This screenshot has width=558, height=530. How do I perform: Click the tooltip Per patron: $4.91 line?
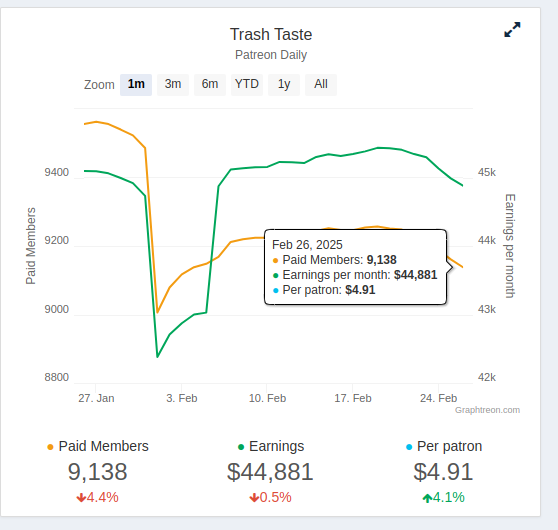click(324, 290)
